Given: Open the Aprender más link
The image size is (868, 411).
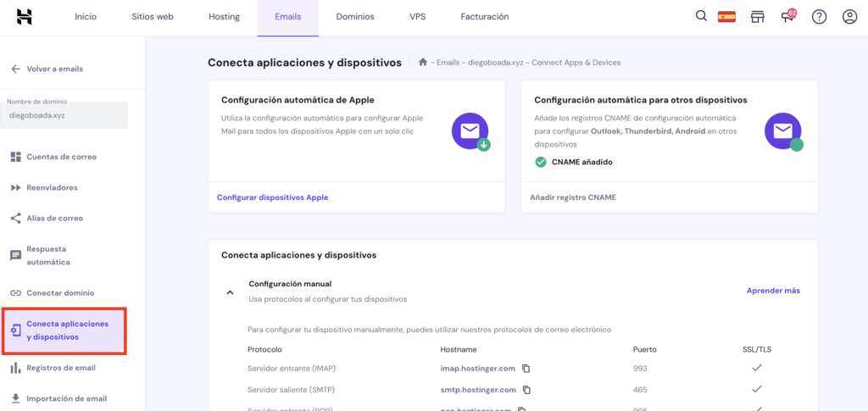Looking at the screenshot, I should (773, 291).
